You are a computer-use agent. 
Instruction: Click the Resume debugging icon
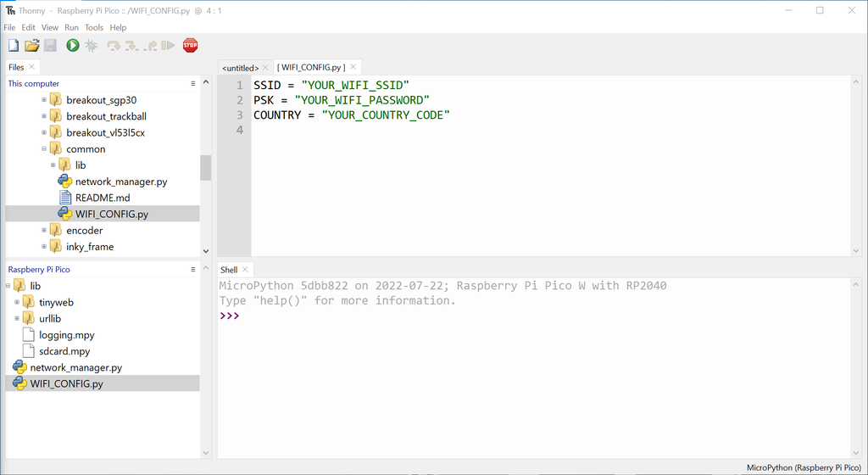point(168,46)
